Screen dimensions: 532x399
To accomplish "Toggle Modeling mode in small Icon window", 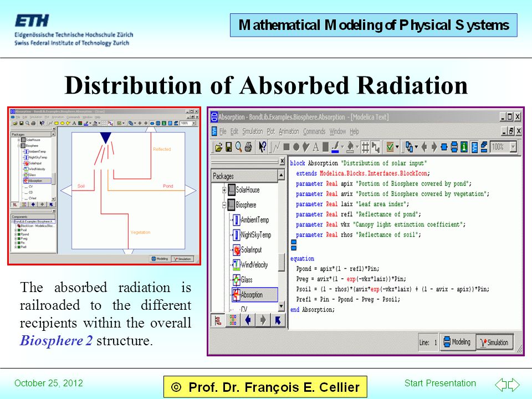I will click(x=160, y=259).
